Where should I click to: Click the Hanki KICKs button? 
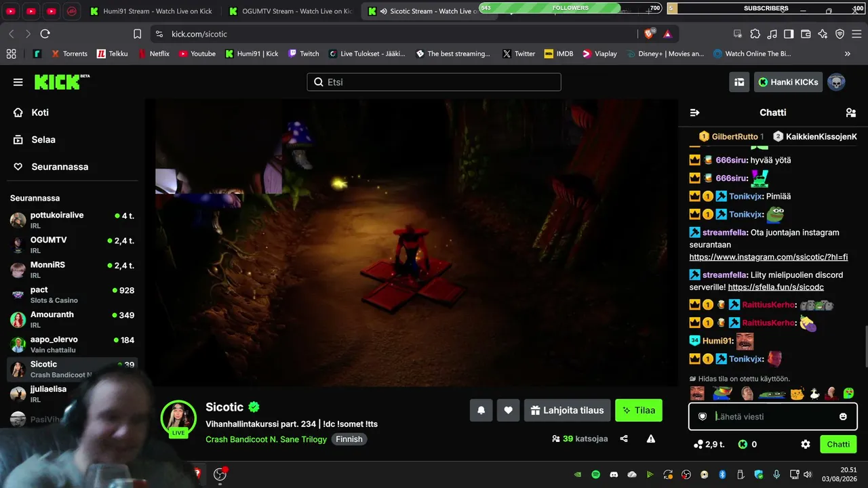[x=788, y=82]
